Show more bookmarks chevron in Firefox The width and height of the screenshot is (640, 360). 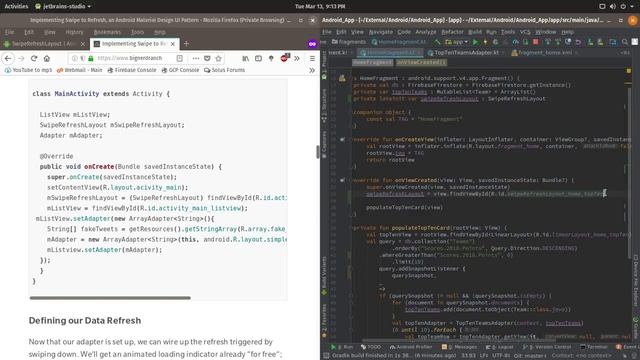(x=312, y=70)
